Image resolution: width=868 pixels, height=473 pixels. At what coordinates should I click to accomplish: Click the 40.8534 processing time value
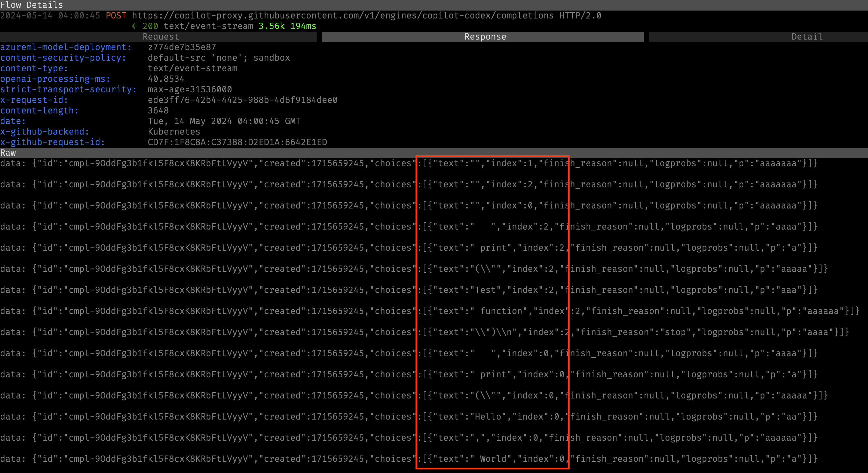(166, 79)
